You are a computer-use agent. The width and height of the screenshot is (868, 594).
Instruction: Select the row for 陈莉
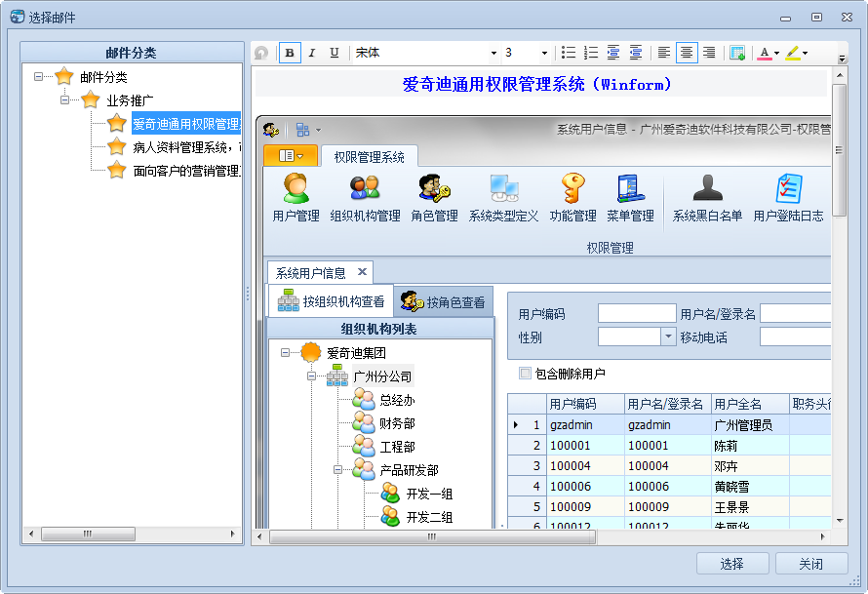[x=669, y=445]
